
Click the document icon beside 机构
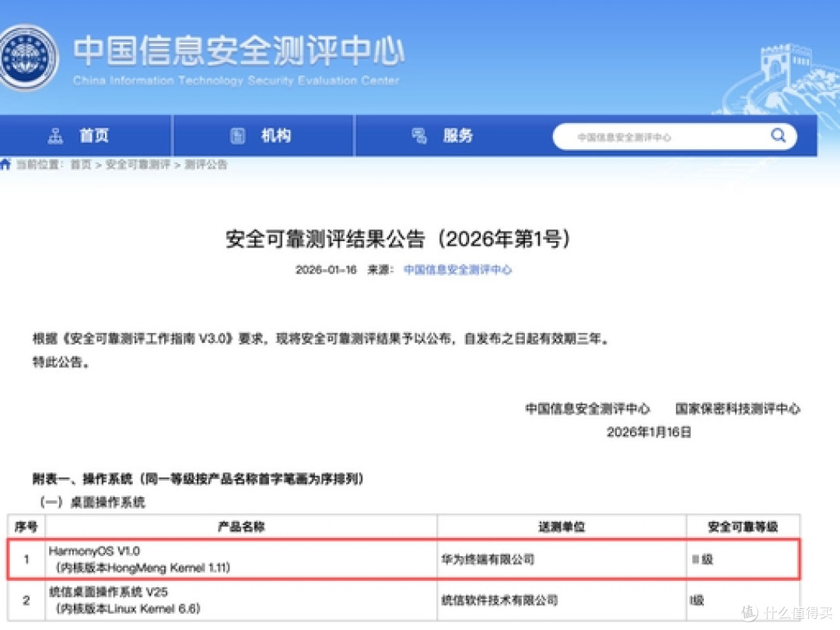pyautogui.click(x=237, y=136)
